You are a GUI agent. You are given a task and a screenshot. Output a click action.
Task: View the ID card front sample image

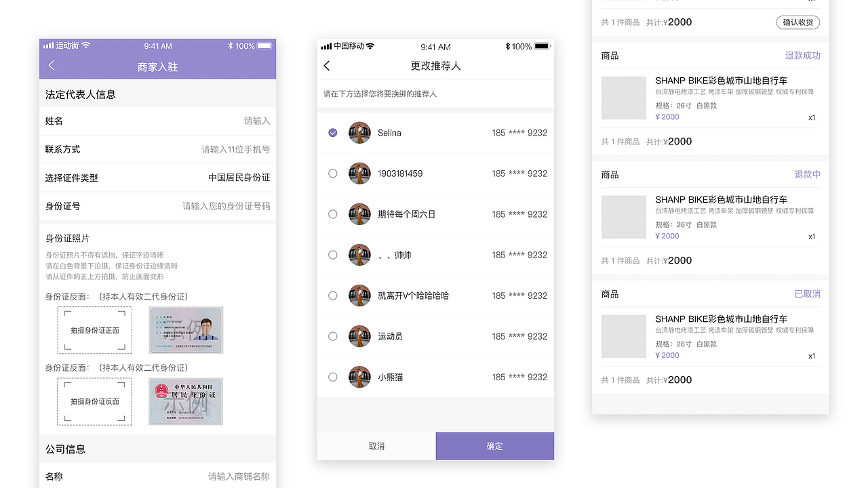pos(186,330)
